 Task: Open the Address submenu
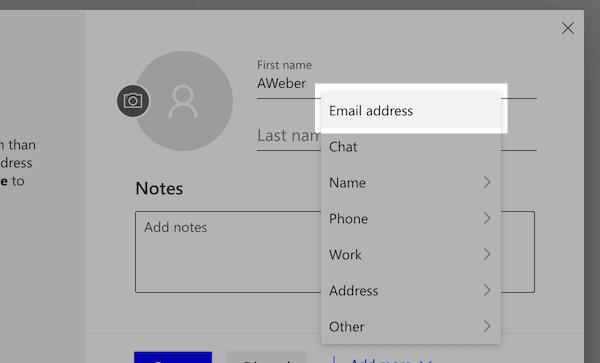pyautogui.click(x=411, y=290)
